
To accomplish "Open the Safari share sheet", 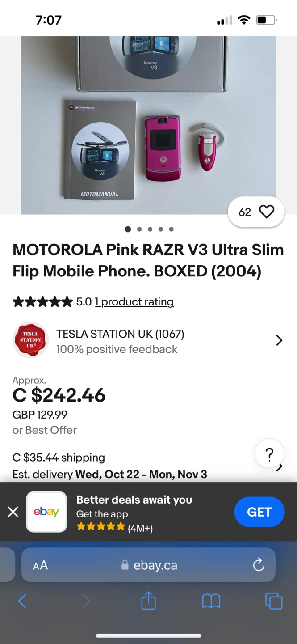I will 148,601.
